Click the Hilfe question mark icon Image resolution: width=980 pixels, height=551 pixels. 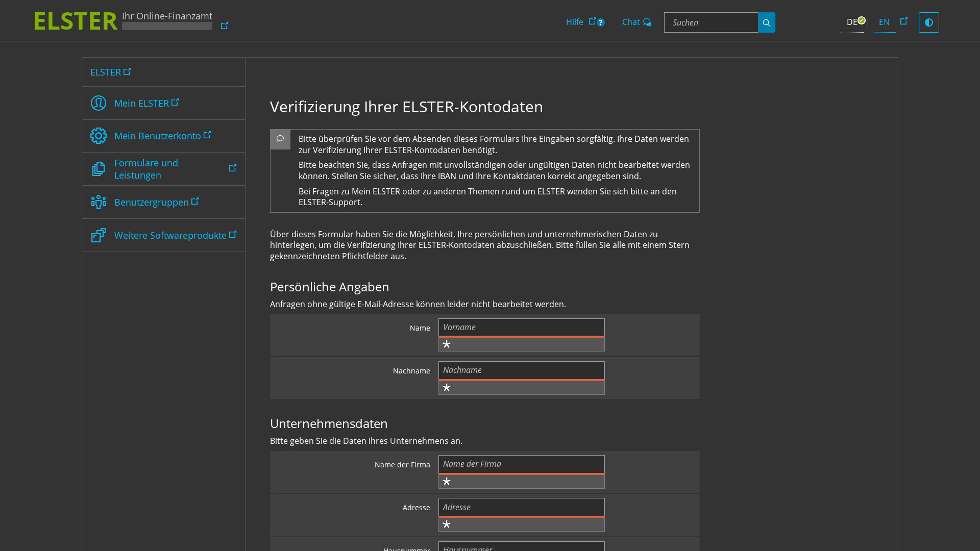(601, 22)
